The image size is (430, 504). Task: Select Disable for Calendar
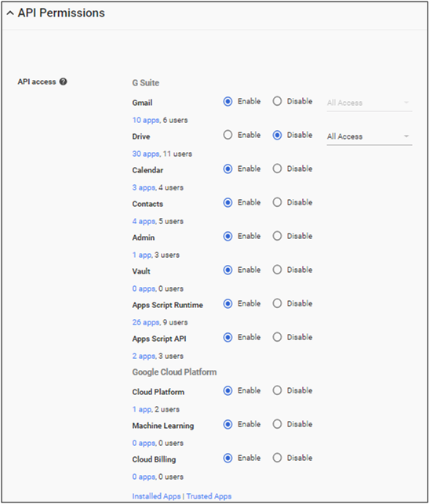click(x=277, y=169)
